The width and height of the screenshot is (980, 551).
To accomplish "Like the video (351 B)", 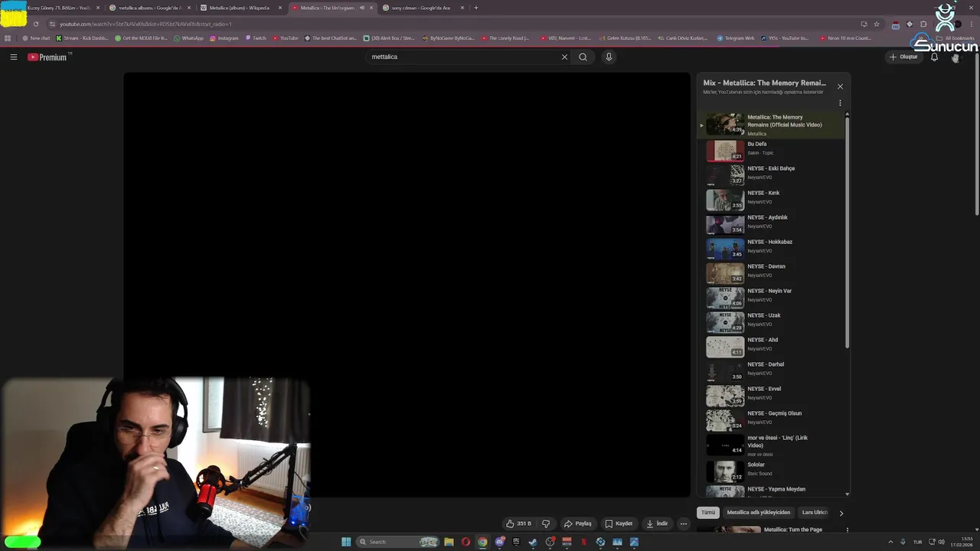I will [x=518, y=523].
